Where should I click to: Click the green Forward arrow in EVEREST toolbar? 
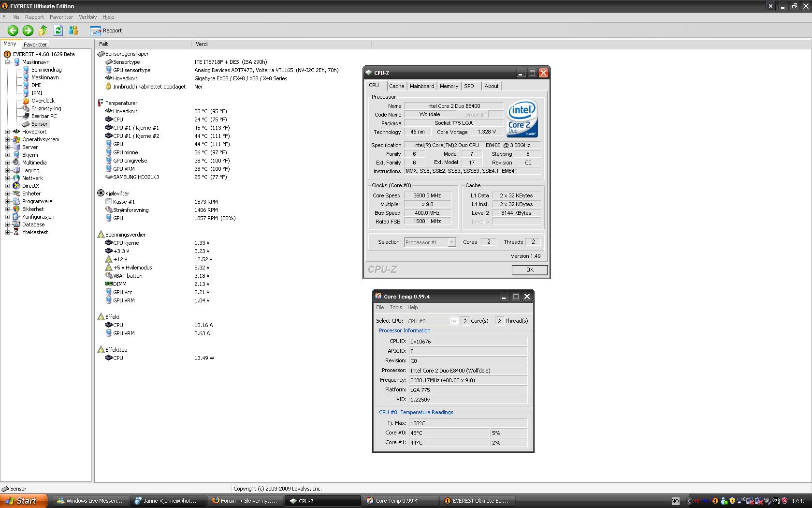point(28,30)
